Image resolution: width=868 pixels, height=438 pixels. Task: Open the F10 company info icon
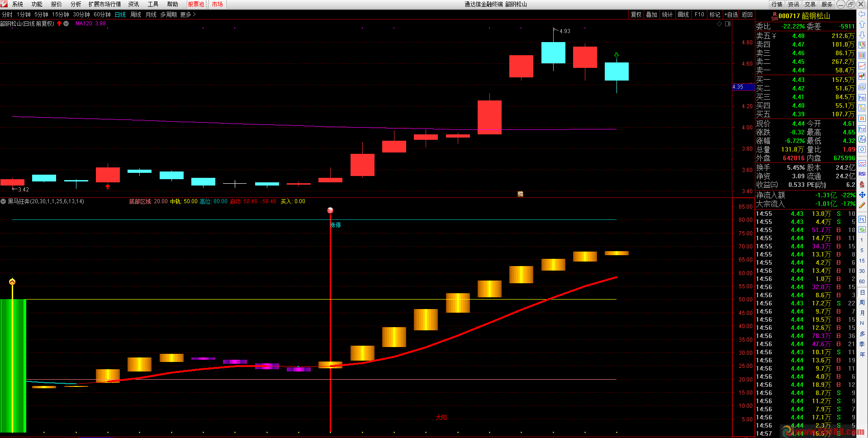point(862,97)
